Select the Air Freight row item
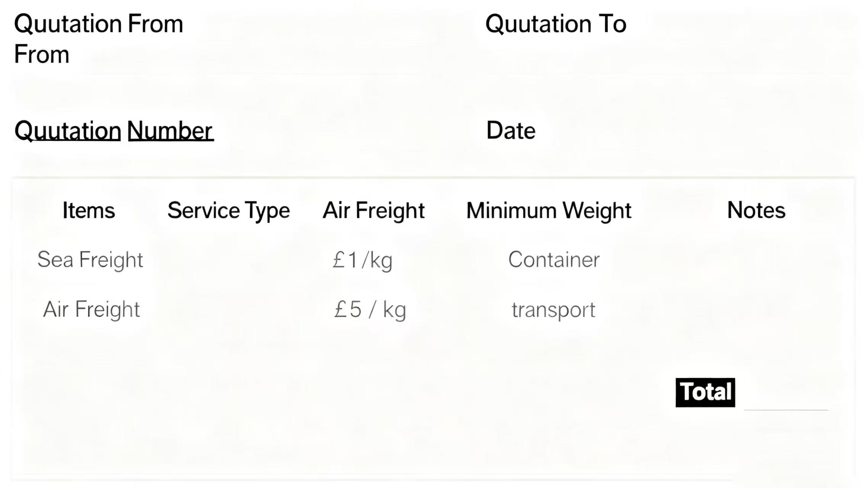The width and height of the screenshot is (868, 488). [92, 309]
